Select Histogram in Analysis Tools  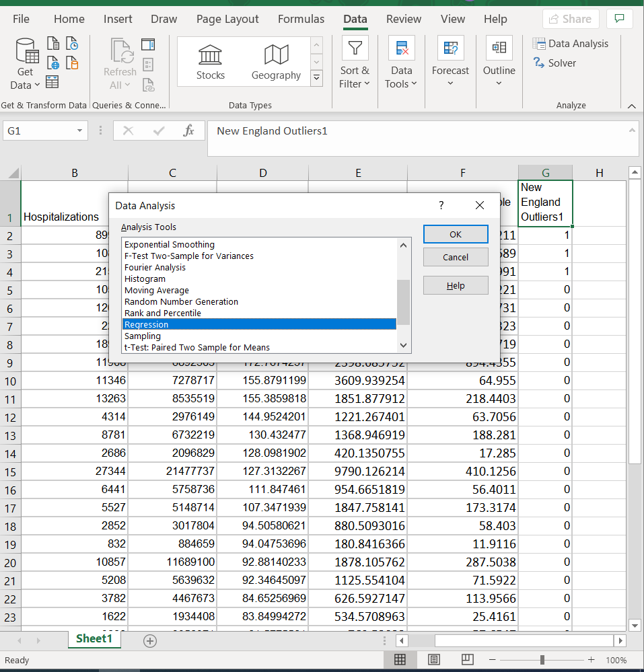(145, 278)
